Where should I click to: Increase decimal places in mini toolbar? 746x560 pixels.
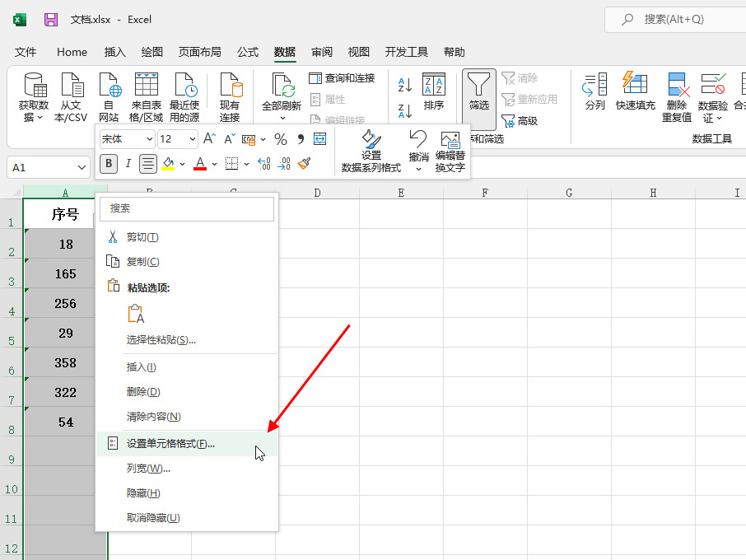(x=264, y=164)
